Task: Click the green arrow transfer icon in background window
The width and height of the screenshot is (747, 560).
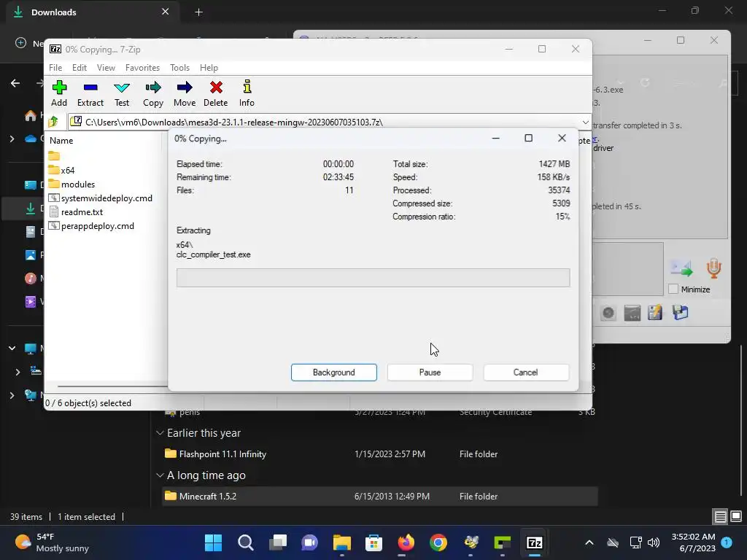Action: pos(681,268)
